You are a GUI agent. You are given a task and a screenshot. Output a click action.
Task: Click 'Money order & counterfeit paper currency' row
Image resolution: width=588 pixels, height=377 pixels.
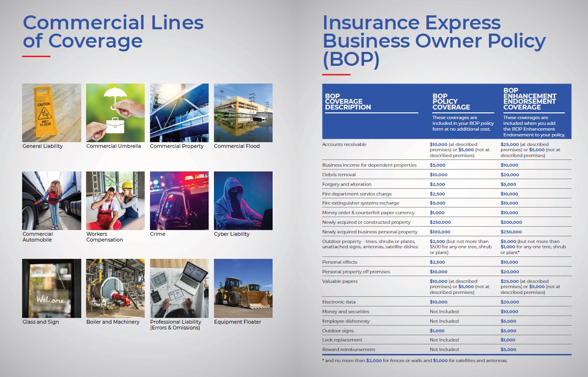pyautogui.click(x=369, y=213)
